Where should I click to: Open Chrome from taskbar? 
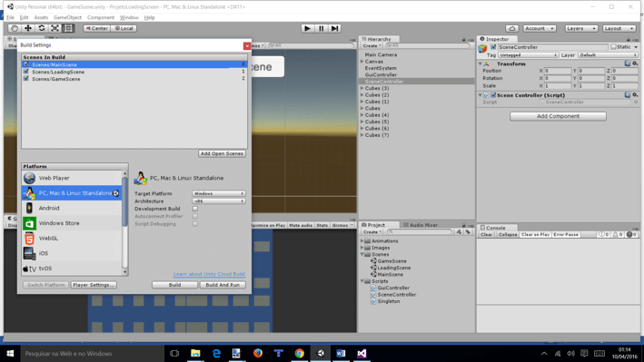click(x=300, y=354)
